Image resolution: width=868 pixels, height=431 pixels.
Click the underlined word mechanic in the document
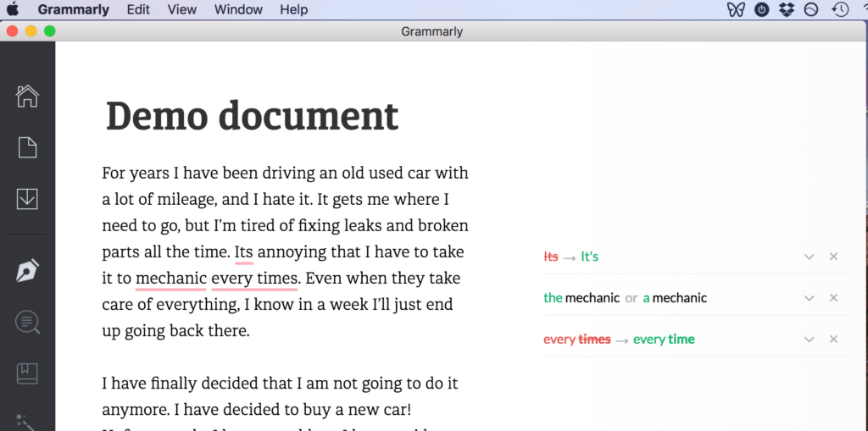(x=171, y=279)
